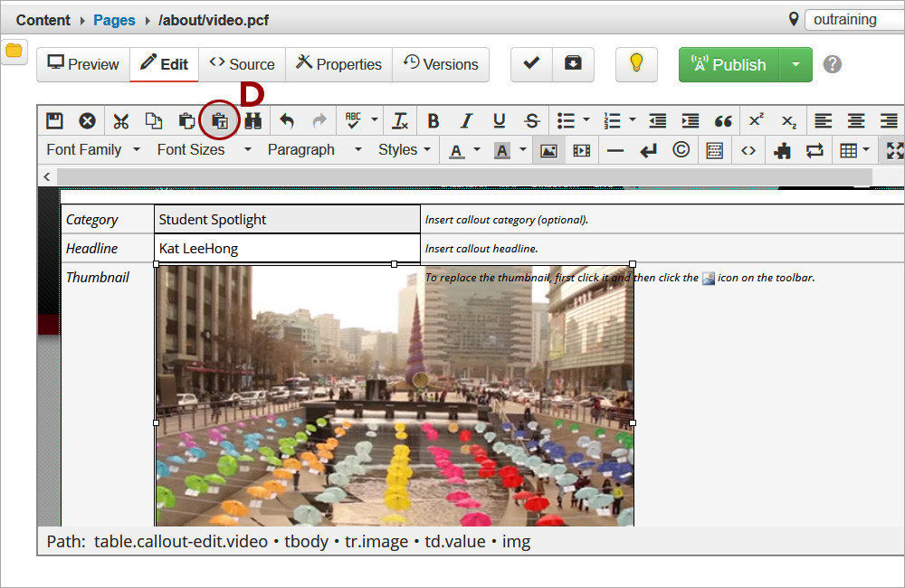Click the Cut scissors icon
Image resolution: width=905 pixels, height=588 pixels.
[120, 120]
